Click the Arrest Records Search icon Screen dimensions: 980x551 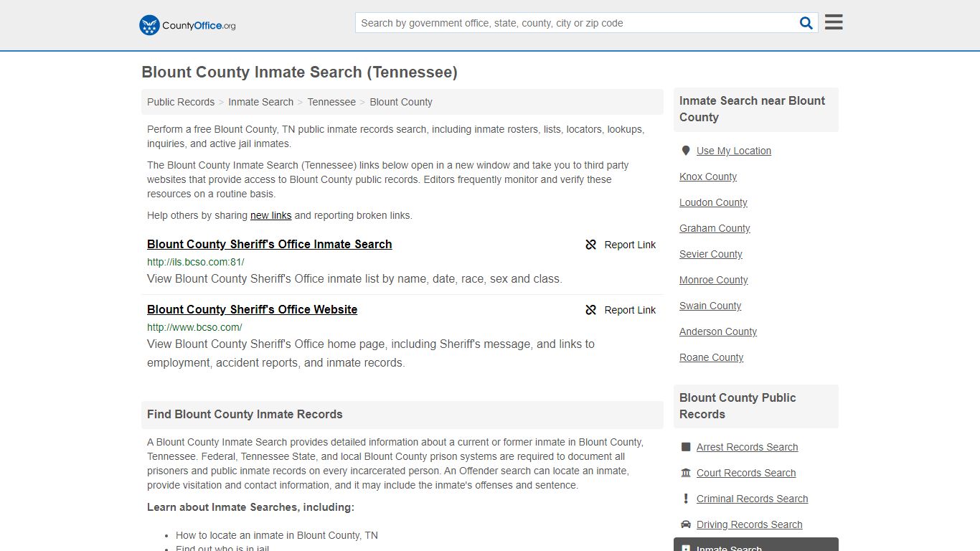click(686, 447)
